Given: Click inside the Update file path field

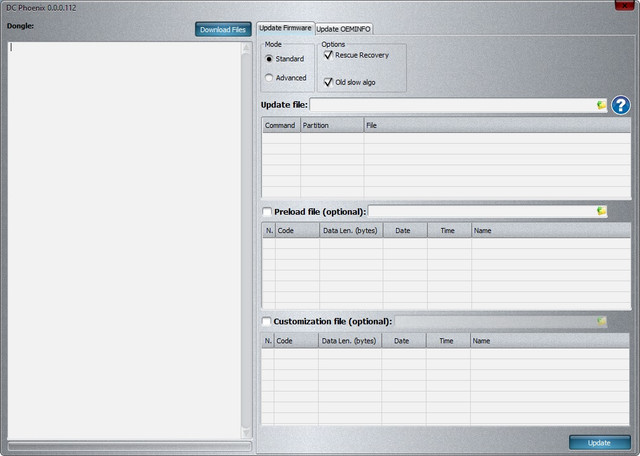Looking at the screenshot, I should pos(452,105).
